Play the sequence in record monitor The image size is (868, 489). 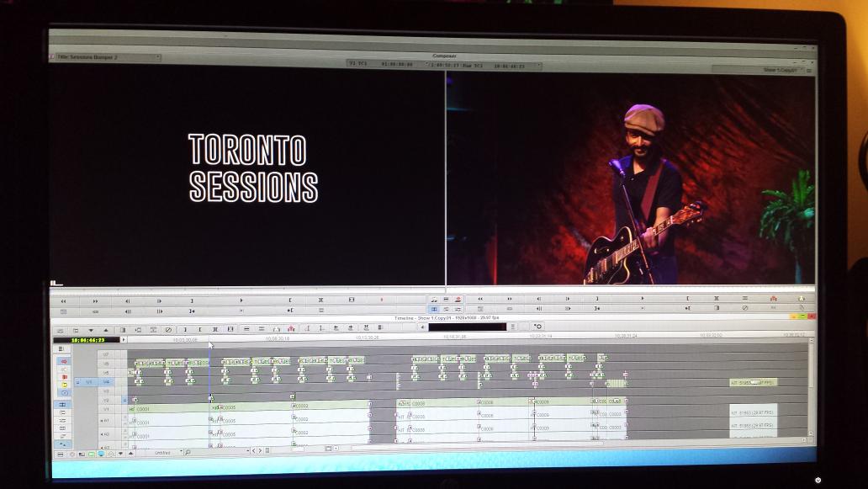[642, 299]
